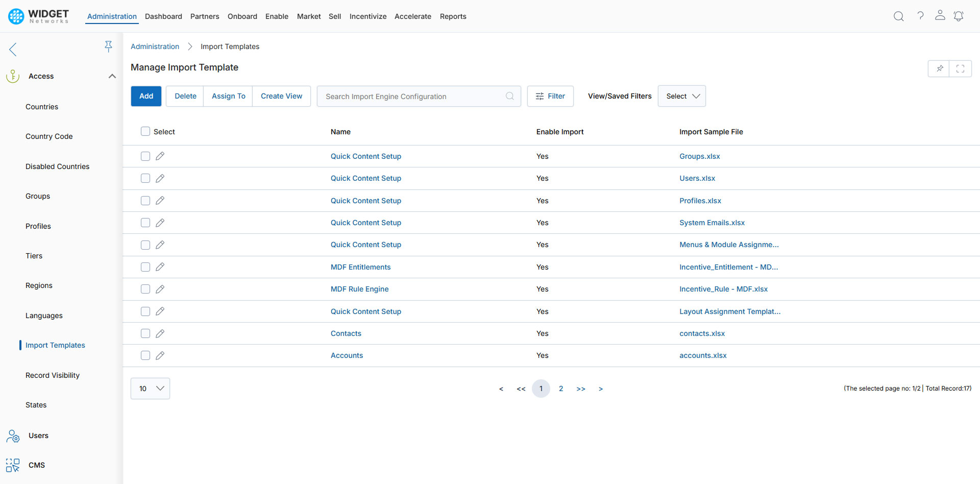Open the Incentivize menu item
The image size is (980, 484).
[367, 16]
